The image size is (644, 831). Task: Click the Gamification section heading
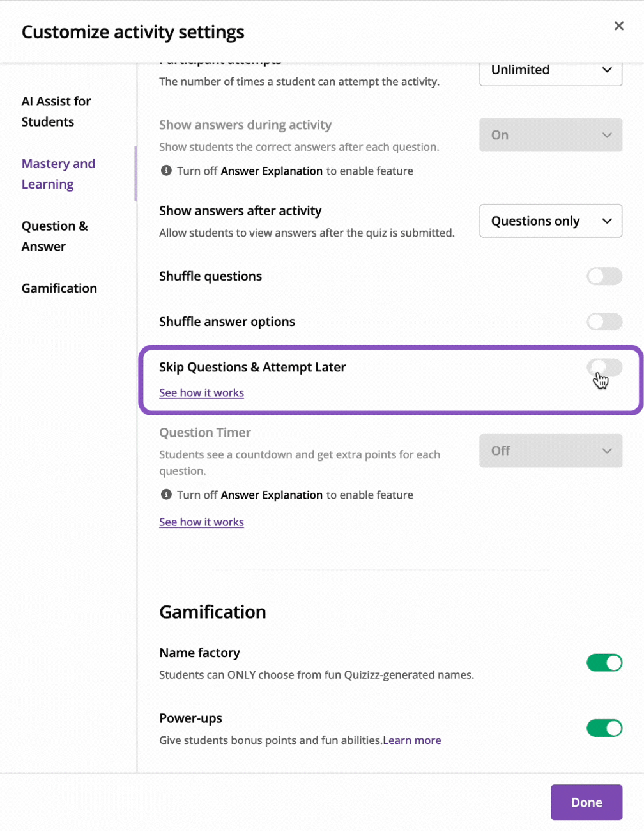[213, 612]
